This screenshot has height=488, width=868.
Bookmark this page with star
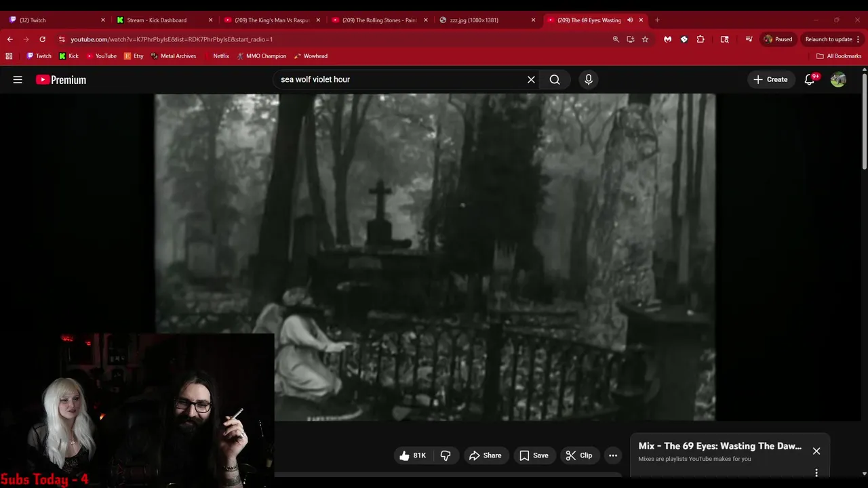tap(645, 39)
